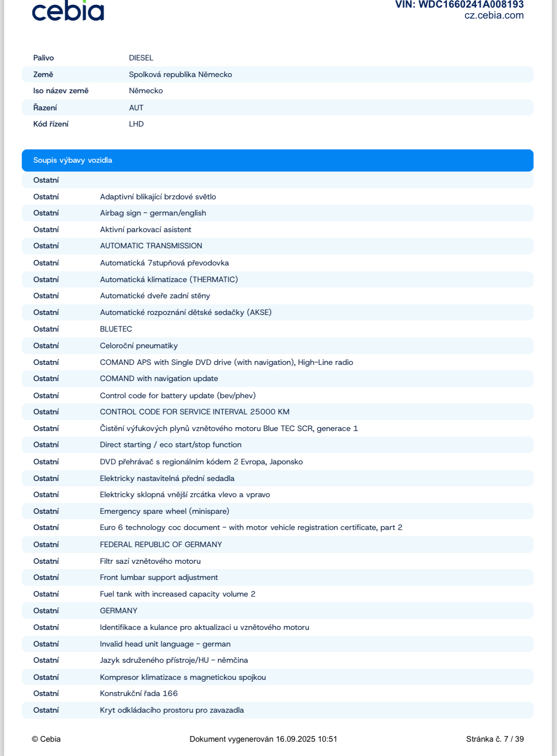
Task: Click the 'COMAND with navigation update' entry
Action: point(159,379)
